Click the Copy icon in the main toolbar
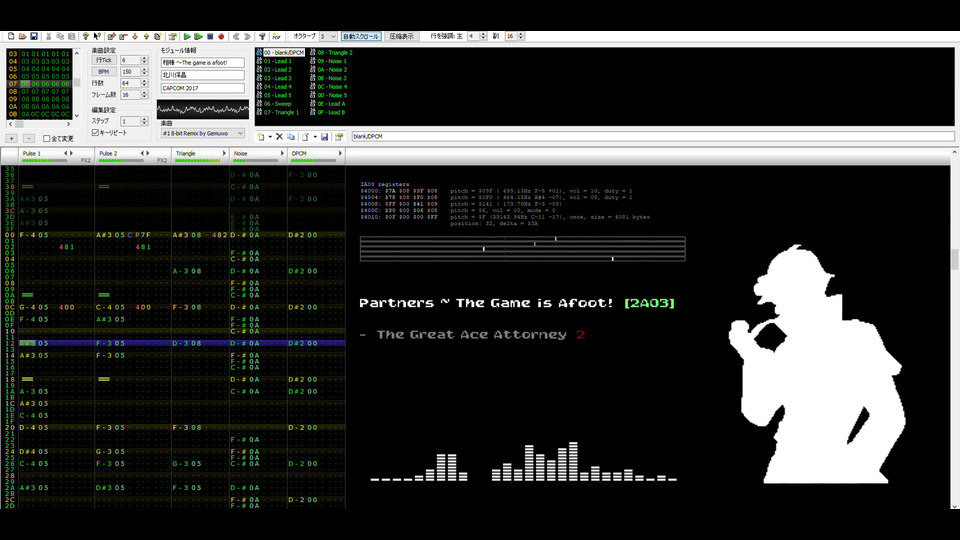This screenshot has width=960, height=540. tap(60, 37)
